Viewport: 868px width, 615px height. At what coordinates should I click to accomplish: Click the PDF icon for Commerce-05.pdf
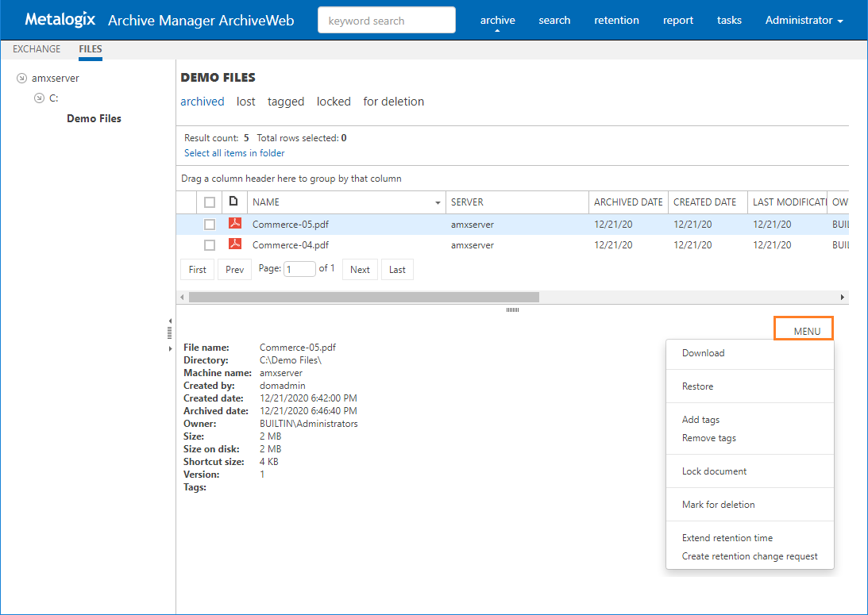click(x=234, y=224)
